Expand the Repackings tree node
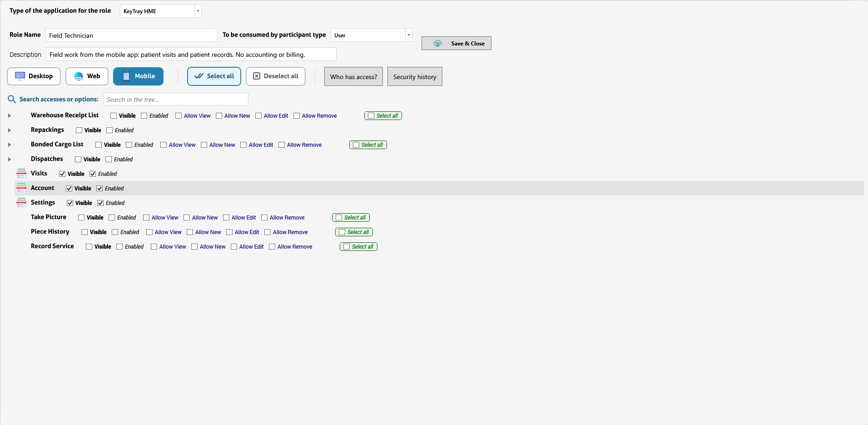 [x=10, y=130]
